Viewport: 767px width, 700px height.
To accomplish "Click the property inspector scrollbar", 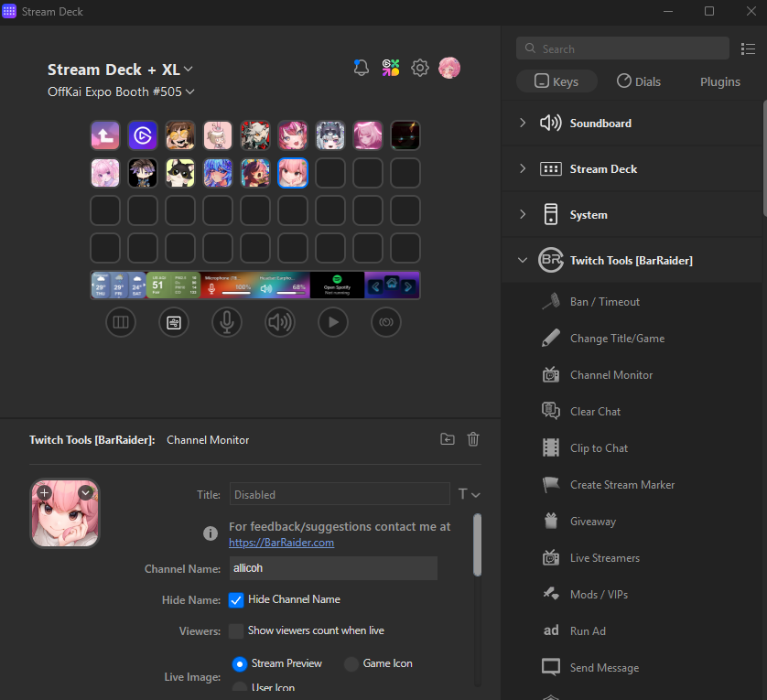I will pos(478,544).
